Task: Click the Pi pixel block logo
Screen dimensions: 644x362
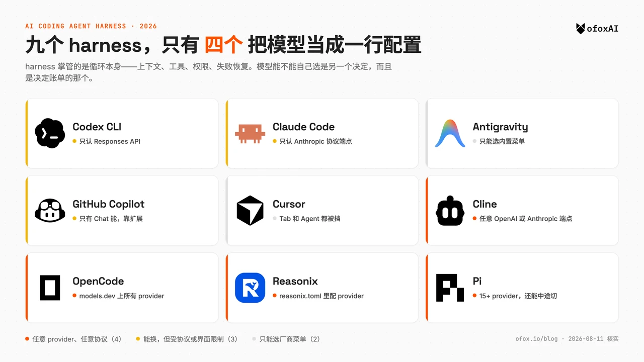Action: (x=450, y=288)
